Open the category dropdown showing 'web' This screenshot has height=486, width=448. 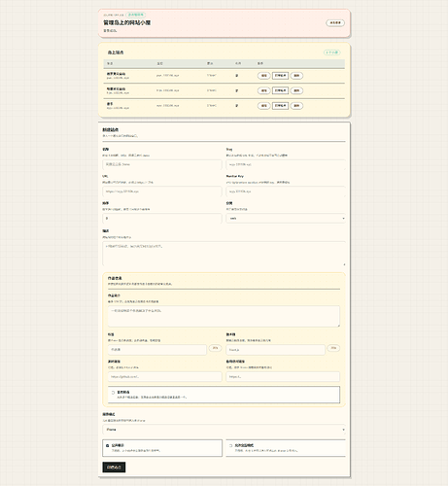click(286, 219)
